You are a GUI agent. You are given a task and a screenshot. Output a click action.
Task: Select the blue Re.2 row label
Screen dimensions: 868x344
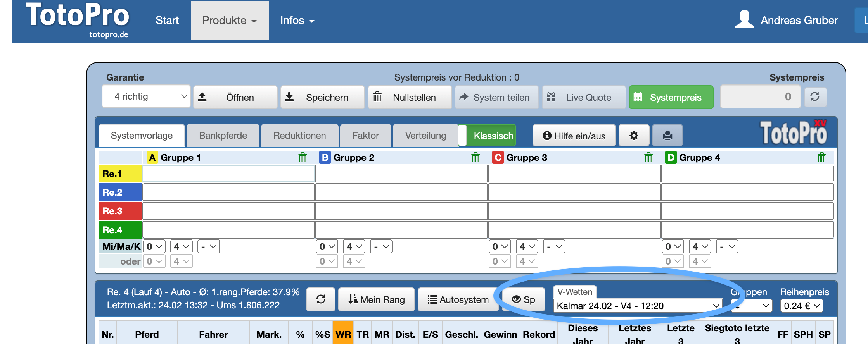[x=121, y=193]
